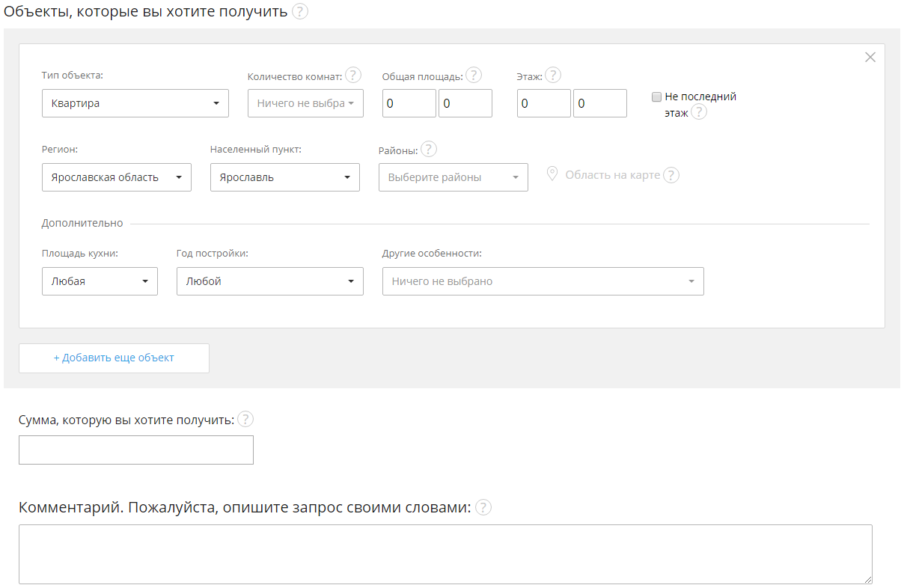The width and height of the screenshot is (904, 588).
Task: Click help icon beside 'Районы' label
Action: point(429,149)
